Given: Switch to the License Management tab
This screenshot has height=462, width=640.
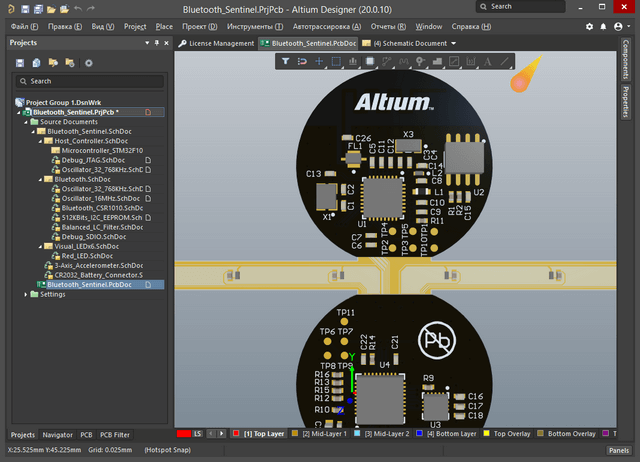Looking at the screenshot, I should pyautogui.click(x=216, y=44).
